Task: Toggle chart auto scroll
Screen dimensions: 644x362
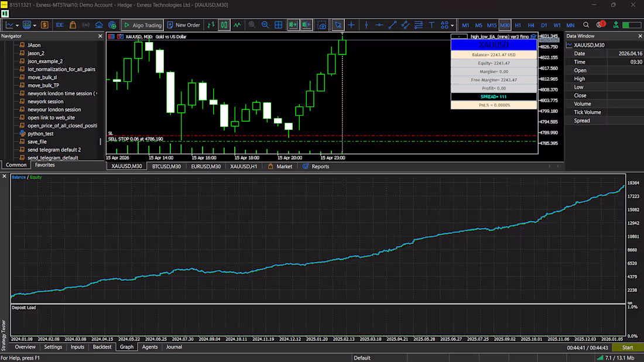Action: tap(292, 25)
